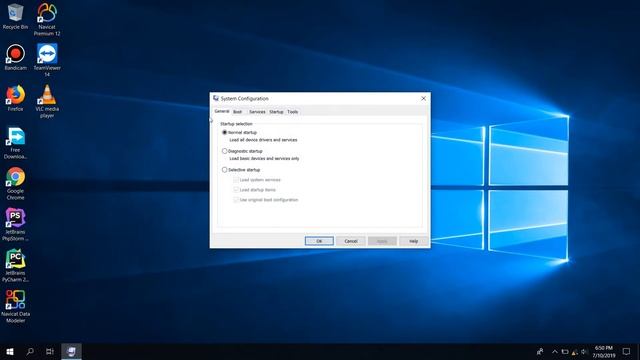Open the taskbar Search icon
The height and width of the screenshot is (360, 640).
point(30,351)
